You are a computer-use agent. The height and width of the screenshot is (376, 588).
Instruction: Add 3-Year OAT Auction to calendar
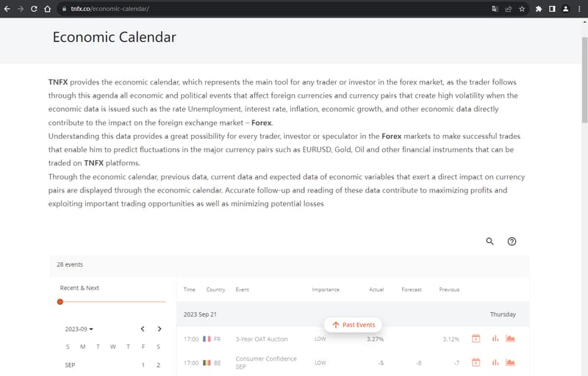[476, 339]
